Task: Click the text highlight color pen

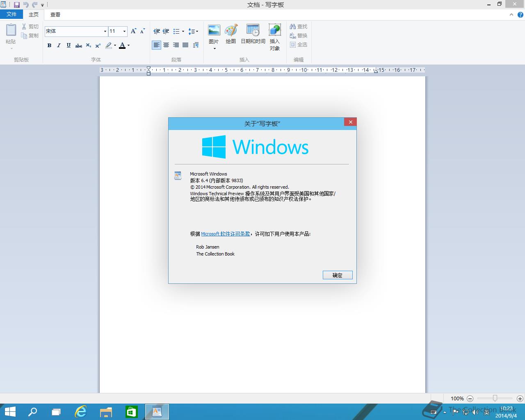Action: point(108,46)
